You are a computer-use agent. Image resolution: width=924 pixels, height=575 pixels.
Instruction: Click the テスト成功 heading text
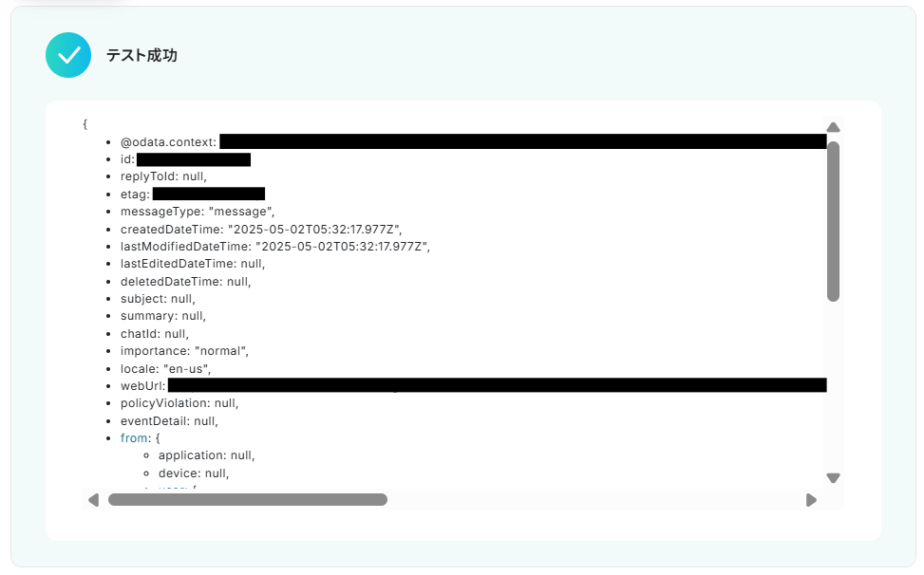(141, 55)
